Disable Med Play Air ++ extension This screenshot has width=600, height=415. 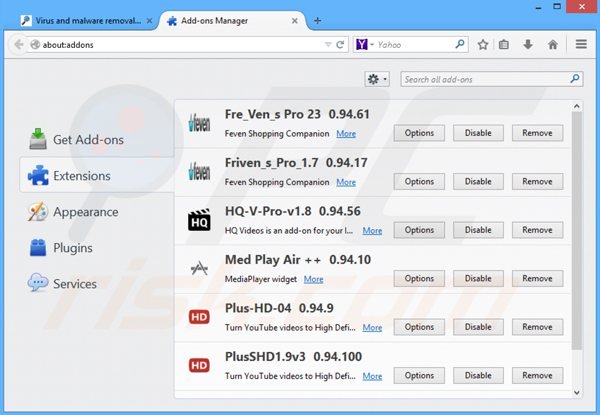point(478,278)
